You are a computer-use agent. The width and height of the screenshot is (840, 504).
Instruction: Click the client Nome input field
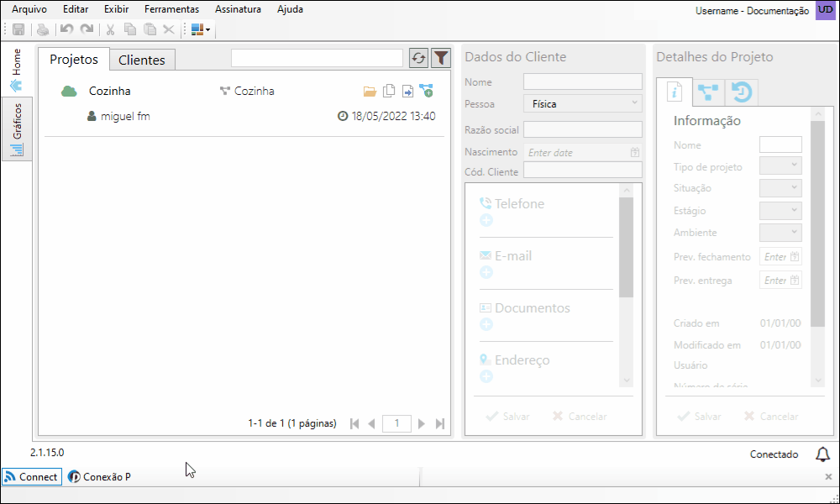(583, 81)
